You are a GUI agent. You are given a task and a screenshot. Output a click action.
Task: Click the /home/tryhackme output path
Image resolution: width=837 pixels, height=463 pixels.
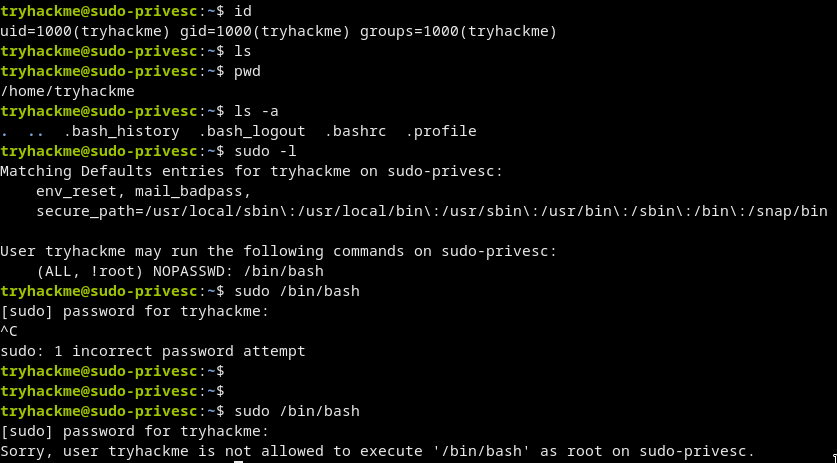(68, 91)
